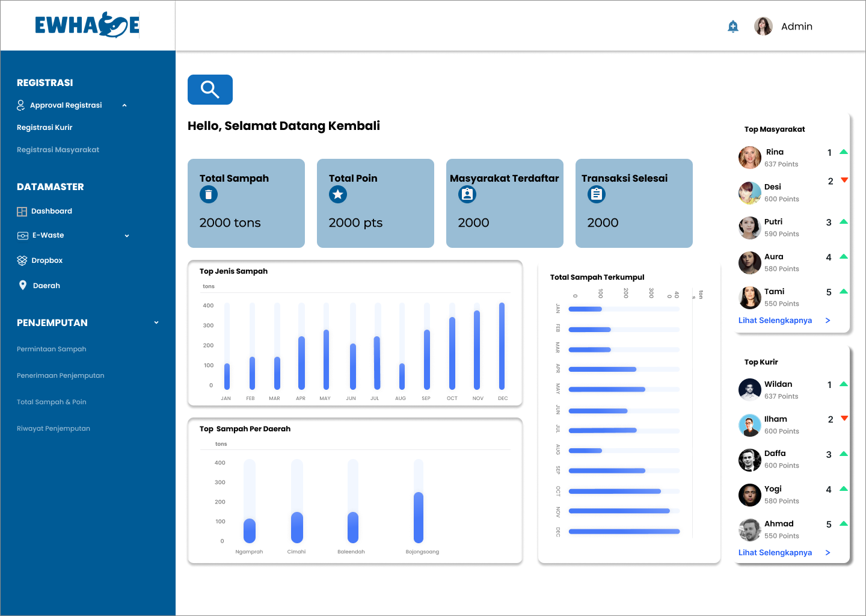Open the Dropbox sidebar item
The height and width of the screenshot is (616, 866).
47,260
